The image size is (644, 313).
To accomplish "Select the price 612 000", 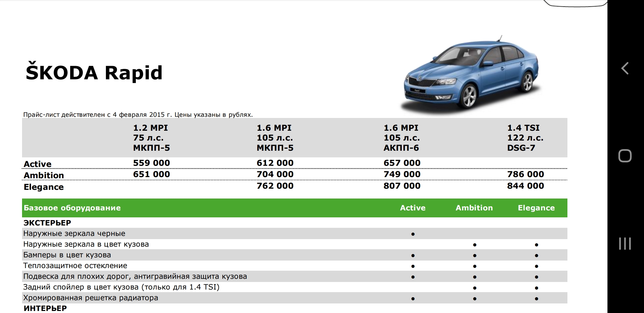I will point(275,163).
